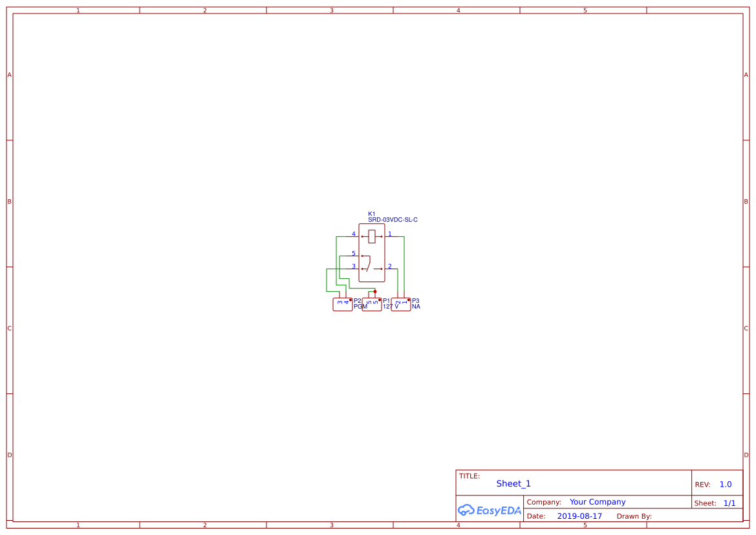Screen dimensions: 756x535
Task: Click the Sheet_1 title text
Action: pos(513,483)
